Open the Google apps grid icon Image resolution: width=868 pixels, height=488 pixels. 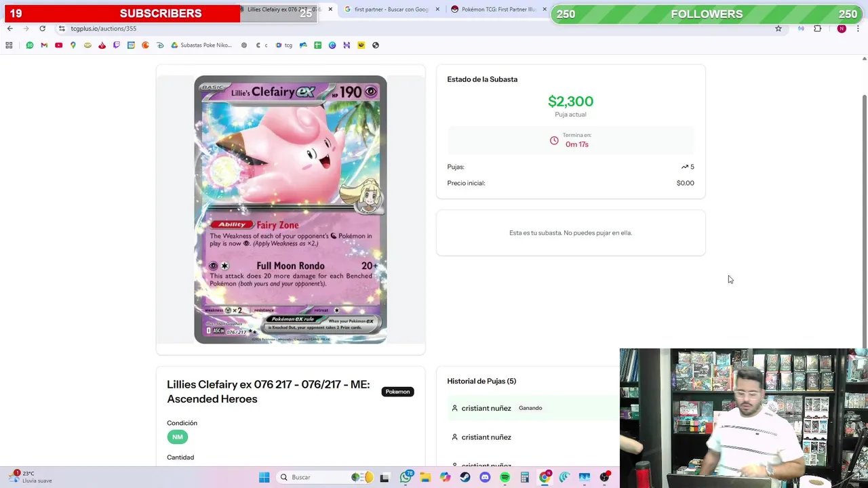click(x=9, y=45)
